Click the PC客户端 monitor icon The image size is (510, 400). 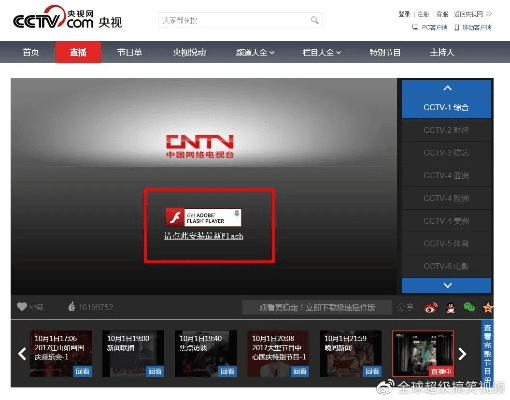(415, 27)
